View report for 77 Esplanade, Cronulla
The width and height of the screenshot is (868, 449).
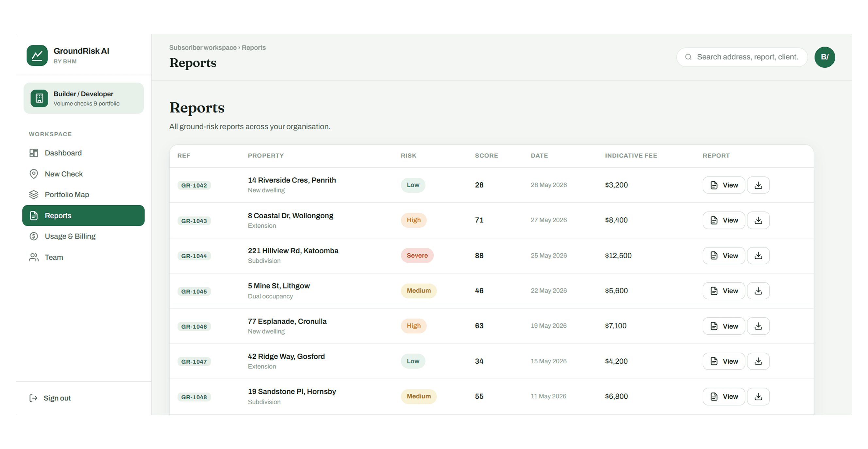(724, 326)
